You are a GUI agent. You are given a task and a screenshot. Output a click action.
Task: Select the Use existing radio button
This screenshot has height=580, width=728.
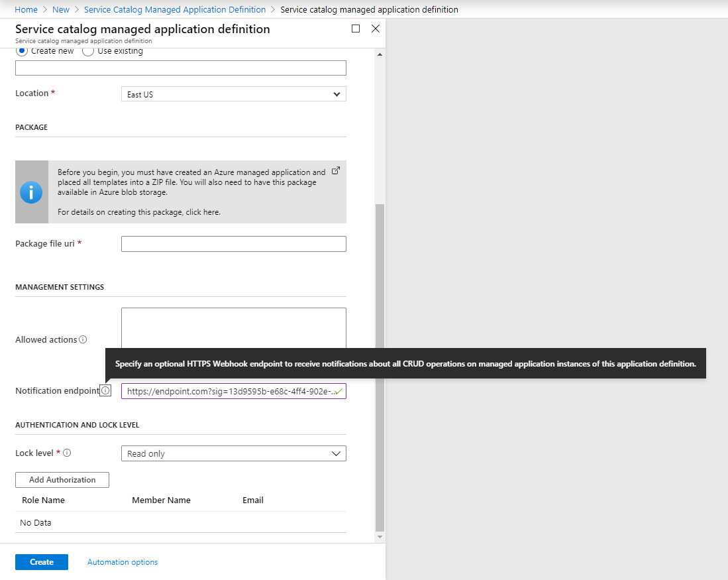click(x=88, y=50)
